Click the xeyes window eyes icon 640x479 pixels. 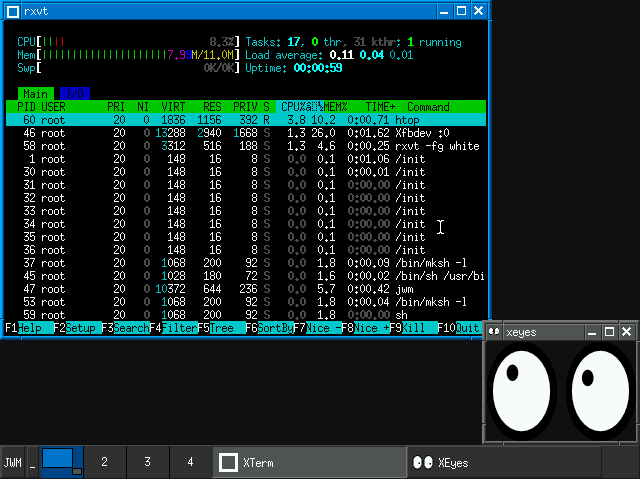494,332
